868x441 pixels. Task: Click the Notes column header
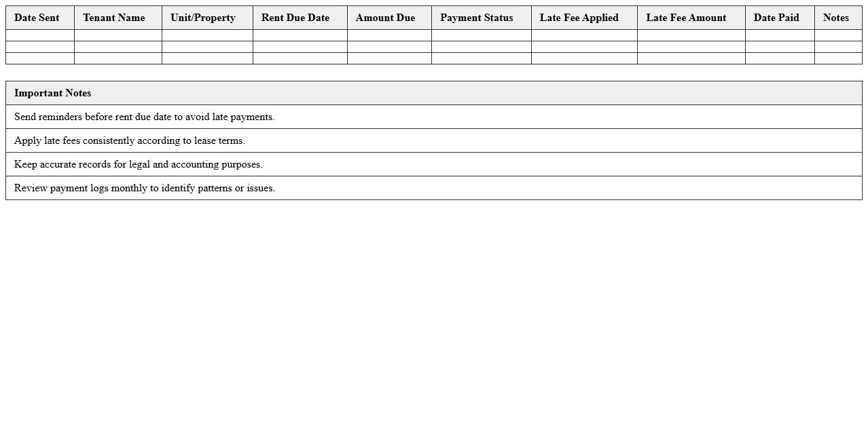point(836,18)
